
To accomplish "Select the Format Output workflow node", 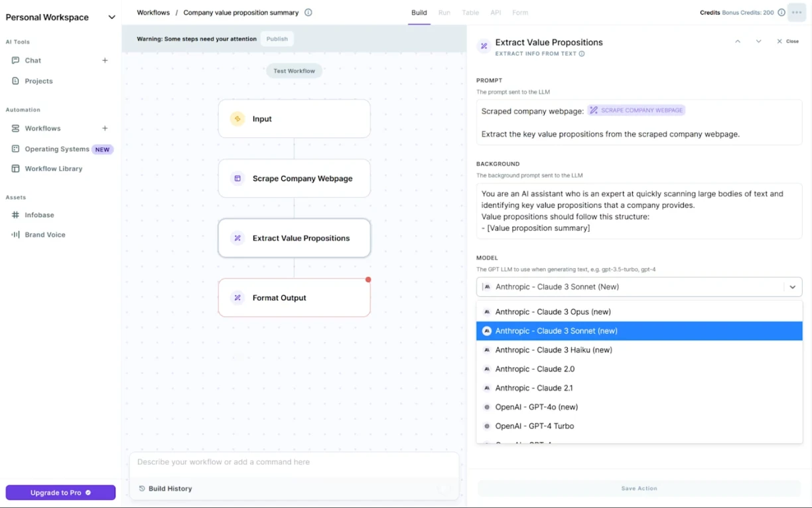I will (294, 298).
